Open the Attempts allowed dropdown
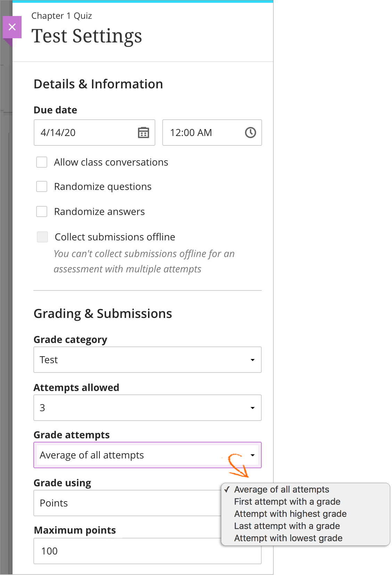 point(147,408)
